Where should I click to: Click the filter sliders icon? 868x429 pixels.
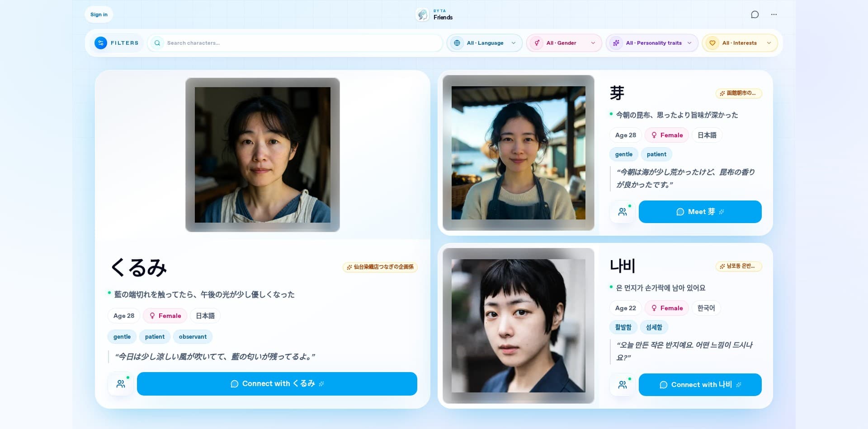coord(101,43)
